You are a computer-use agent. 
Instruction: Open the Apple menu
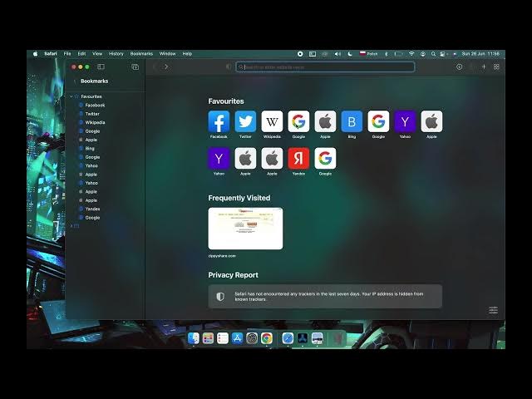coord(35,53)
